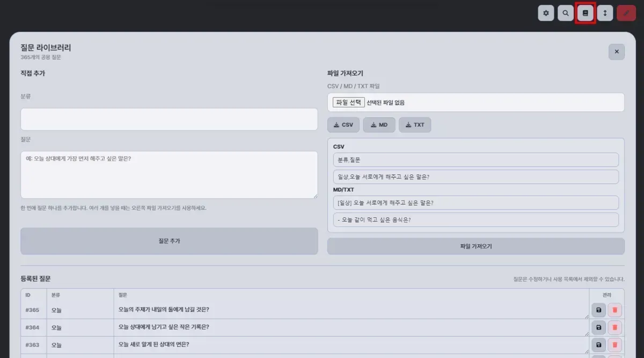Delete question #363 with trash icon

615,345
